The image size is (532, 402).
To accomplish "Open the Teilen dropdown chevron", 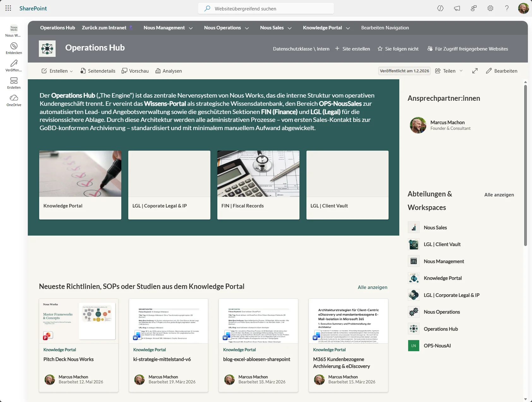I will pyautogui.click(x=461, y=71).
